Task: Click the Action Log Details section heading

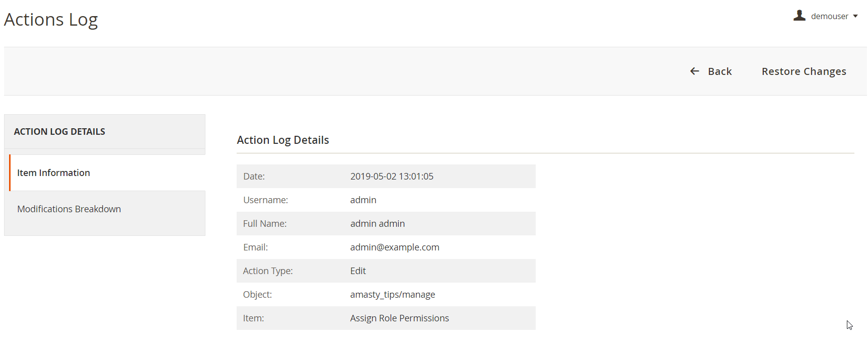Action: click(283, 140)
